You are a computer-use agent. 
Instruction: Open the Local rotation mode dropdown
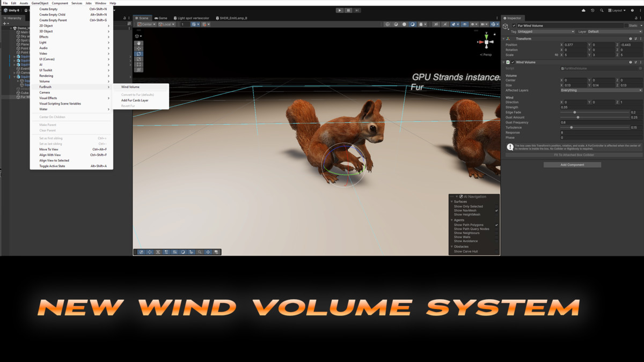pyautogui.click(x=167, y=24)
